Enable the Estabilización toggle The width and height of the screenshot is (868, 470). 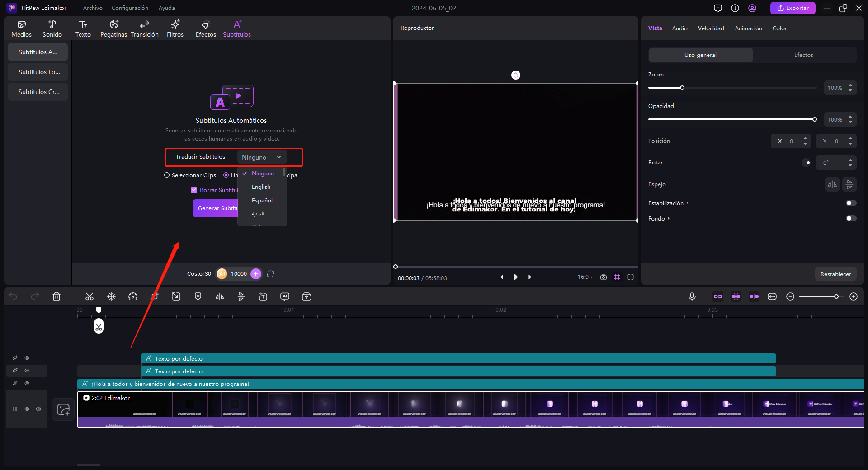pyautogui.click(x=851, y=203)
